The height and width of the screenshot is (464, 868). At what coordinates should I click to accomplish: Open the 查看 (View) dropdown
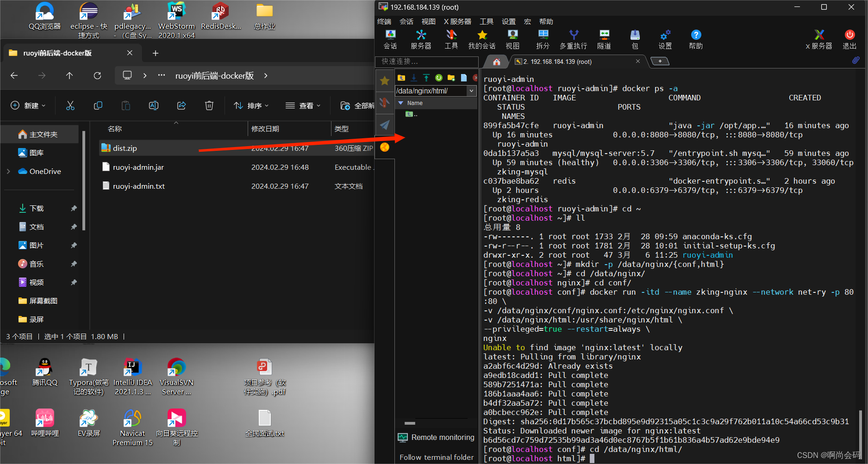pyautogui.click(x=303, y=105)
